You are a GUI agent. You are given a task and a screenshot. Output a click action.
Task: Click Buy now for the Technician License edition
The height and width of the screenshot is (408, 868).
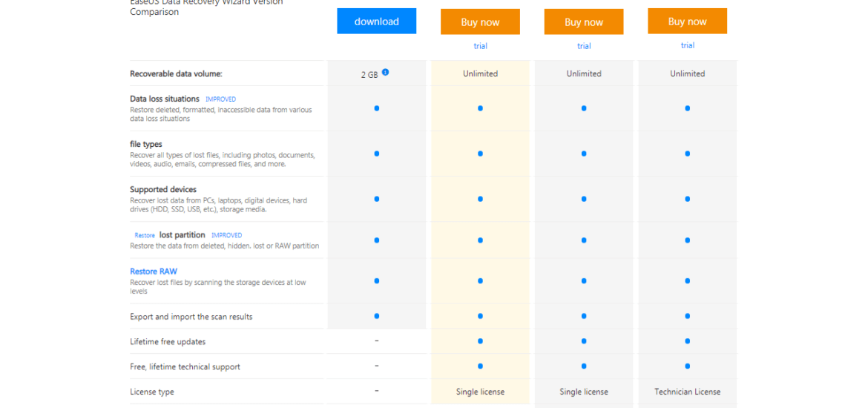(x=687, y=21)
